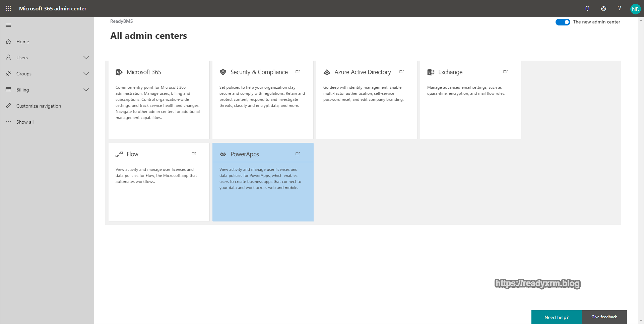This screenshot has width=644, height=324.
Task: Click the Exchange open-in-new-window icon
Action: point(505,72)
